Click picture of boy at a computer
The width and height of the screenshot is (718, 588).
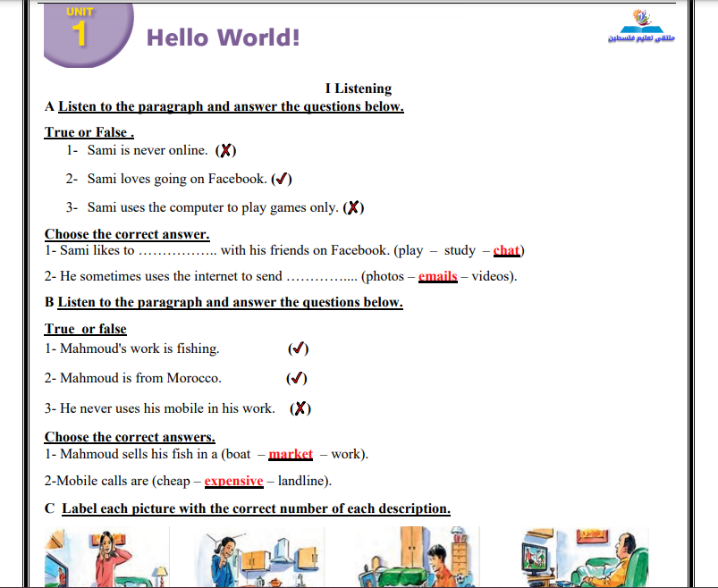[418, 557]
